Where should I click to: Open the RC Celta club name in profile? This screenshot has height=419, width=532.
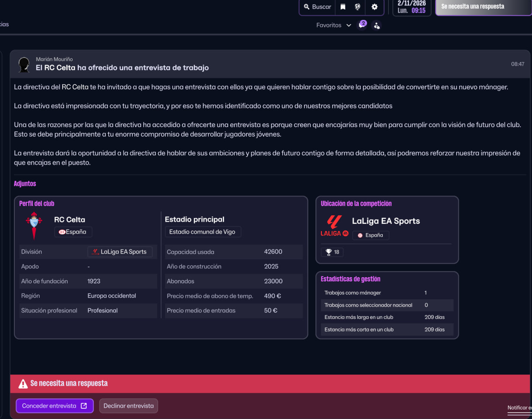69,220
